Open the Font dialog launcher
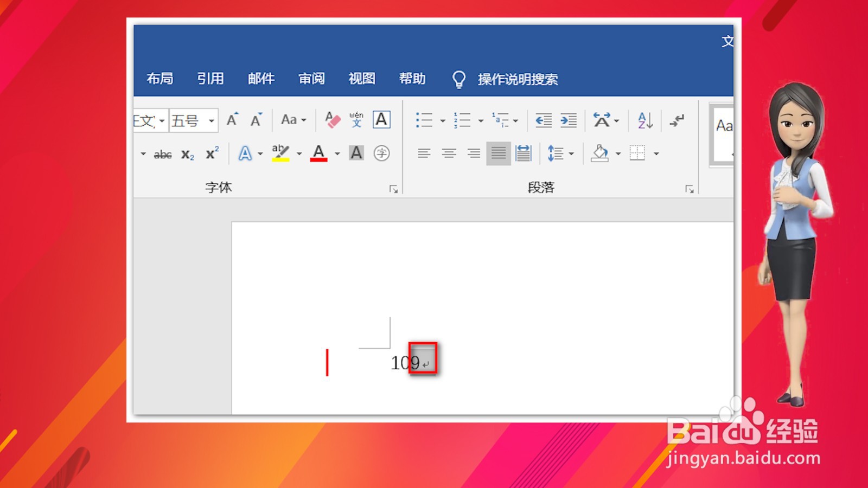Image resolution: width=868 pixels, height=488 pixels. [394, 189]
